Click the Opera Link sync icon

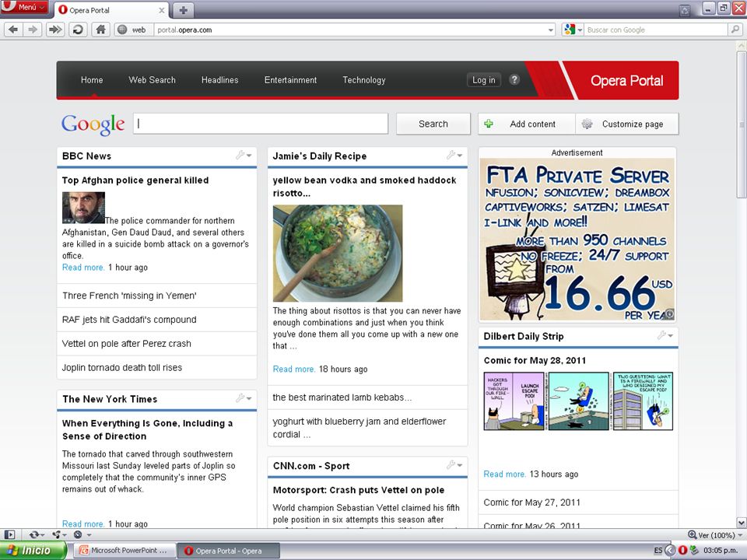pyautogui.click(x=33, y=535)
